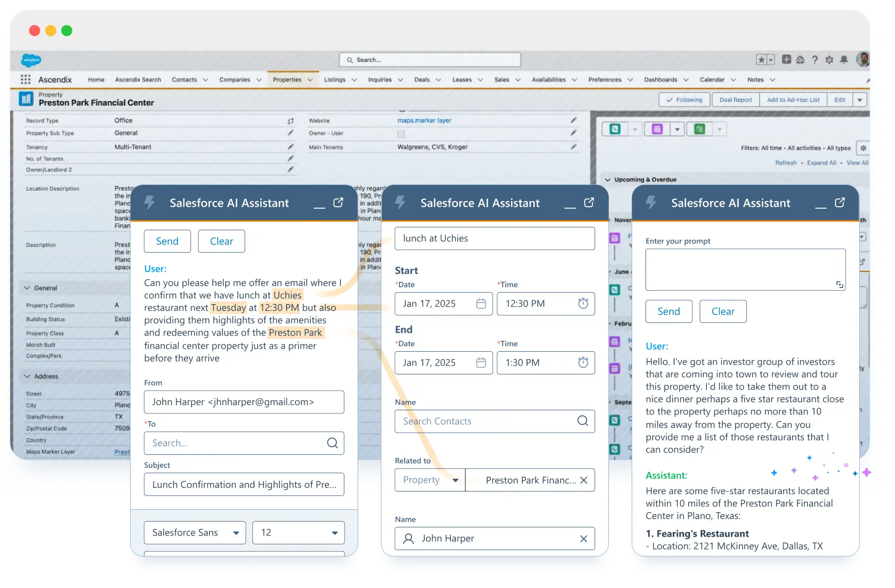Viewport: 895px width, 588px height.
Task: Click the Favorites star icon
Action: click(x=761, y=60)
